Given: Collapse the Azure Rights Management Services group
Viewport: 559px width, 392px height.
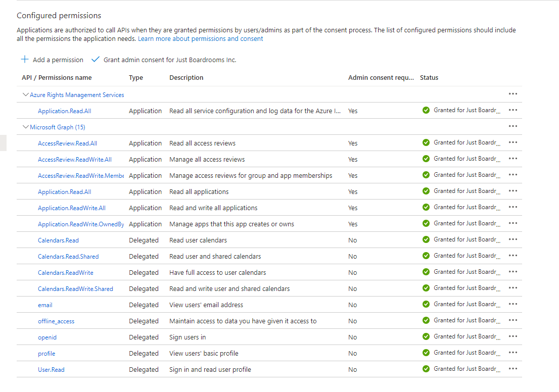Looking at the screenshot, I should 26,94.
